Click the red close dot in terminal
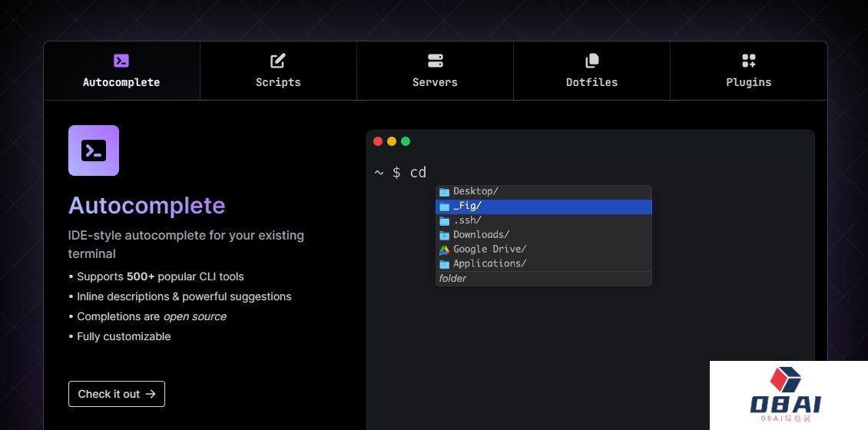 pos(378,141)
